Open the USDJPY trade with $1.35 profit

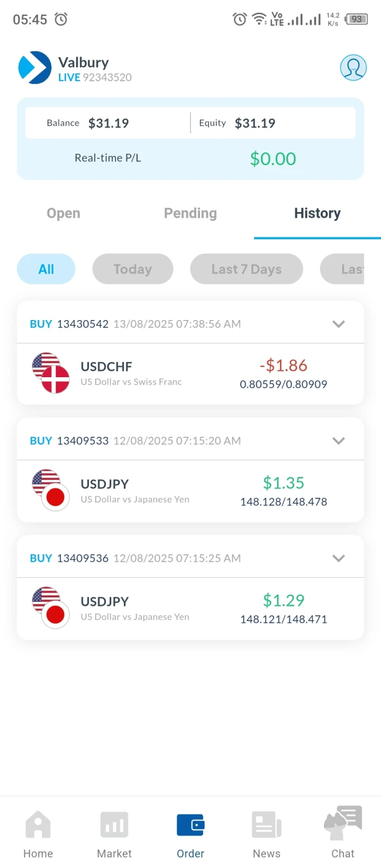[x=190, y=491]
